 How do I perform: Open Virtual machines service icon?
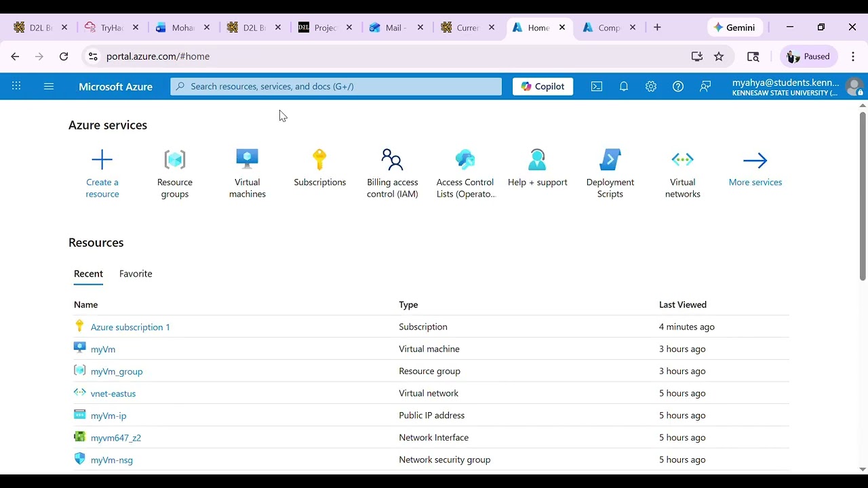tap(248, 160)
